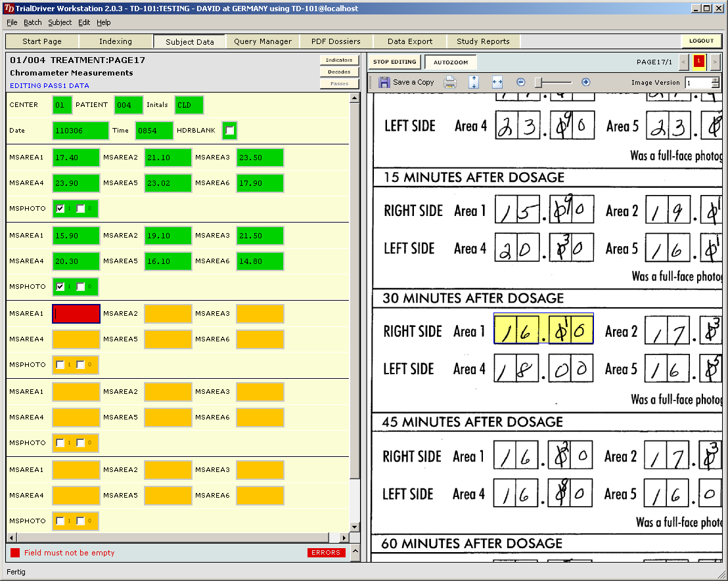Image resolution: width=728 pixels, height=581 pixels.
Task: Uncheck the first MSPHOTO option 1 checkbox
Action: 60,209
